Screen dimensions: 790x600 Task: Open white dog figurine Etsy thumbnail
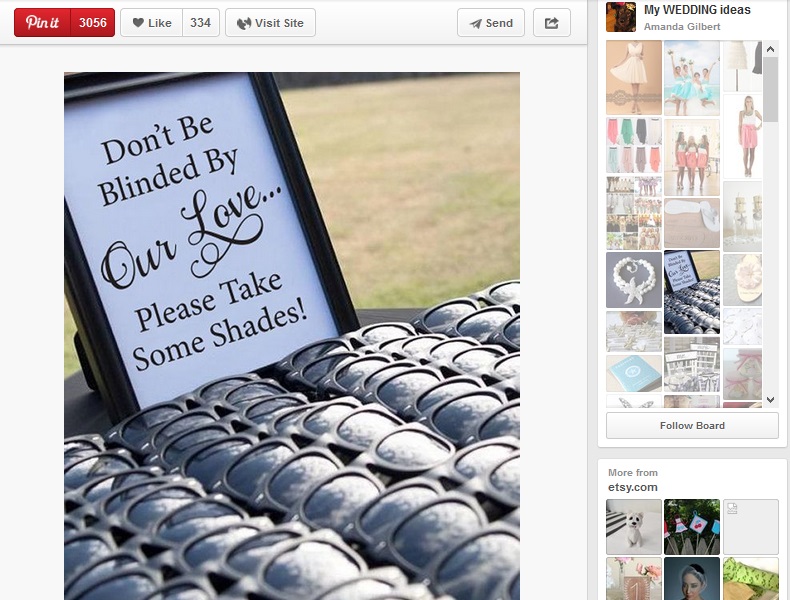click(x=633, y=527)
